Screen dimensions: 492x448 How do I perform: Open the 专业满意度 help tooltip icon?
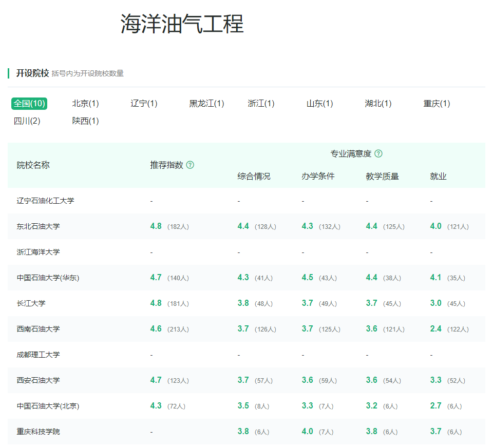(x=379, y=153)
